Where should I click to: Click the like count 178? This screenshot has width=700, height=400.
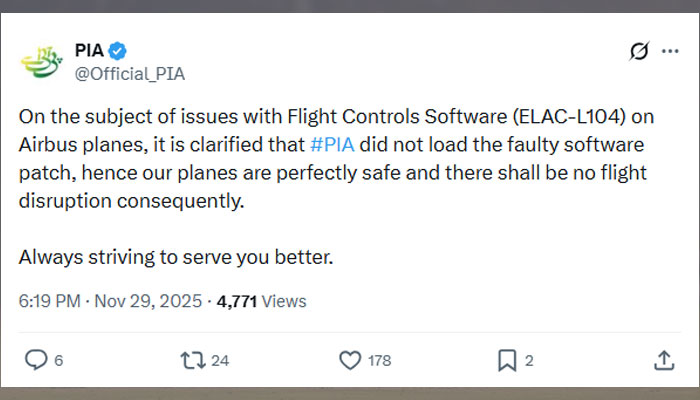coord(380,360)
